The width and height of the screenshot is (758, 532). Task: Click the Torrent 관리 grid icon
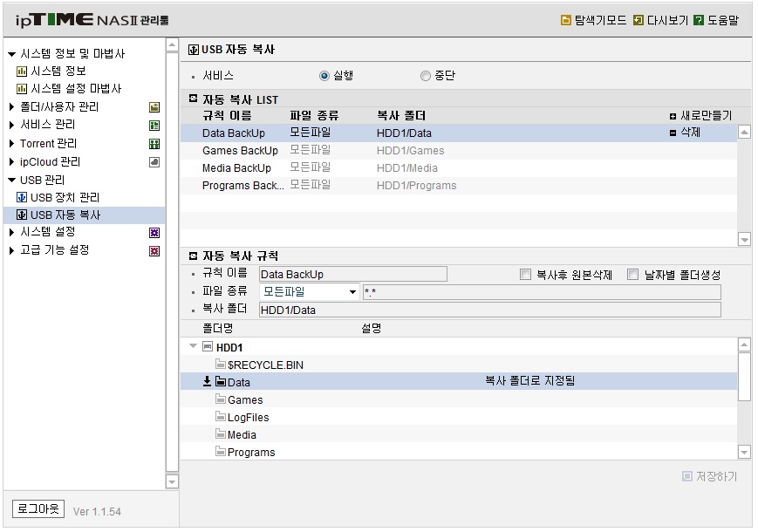coord(154,144)
